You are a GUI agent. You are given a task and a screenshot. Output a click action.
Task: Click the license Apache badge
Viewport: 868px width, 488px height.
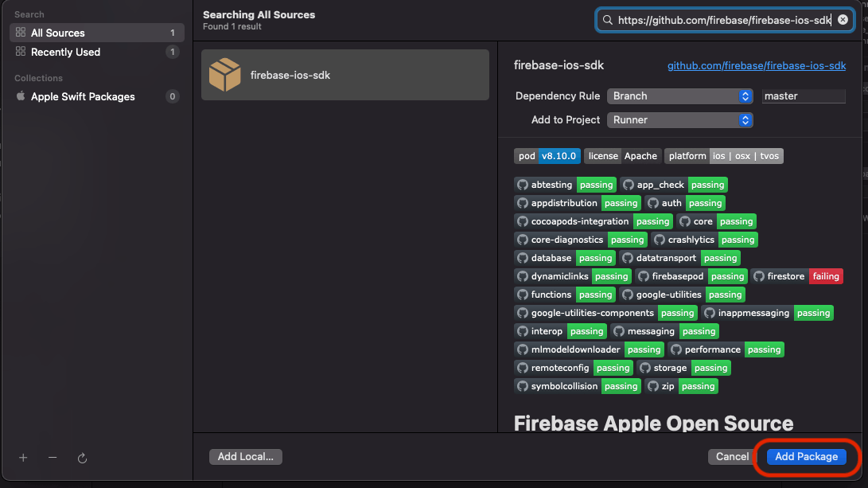point(622,156)
